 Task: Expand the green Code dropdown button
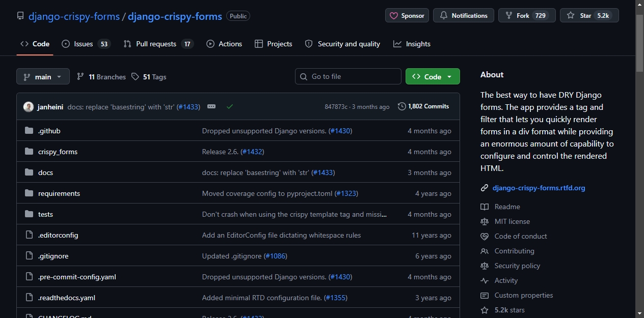[x=433, y=76]
